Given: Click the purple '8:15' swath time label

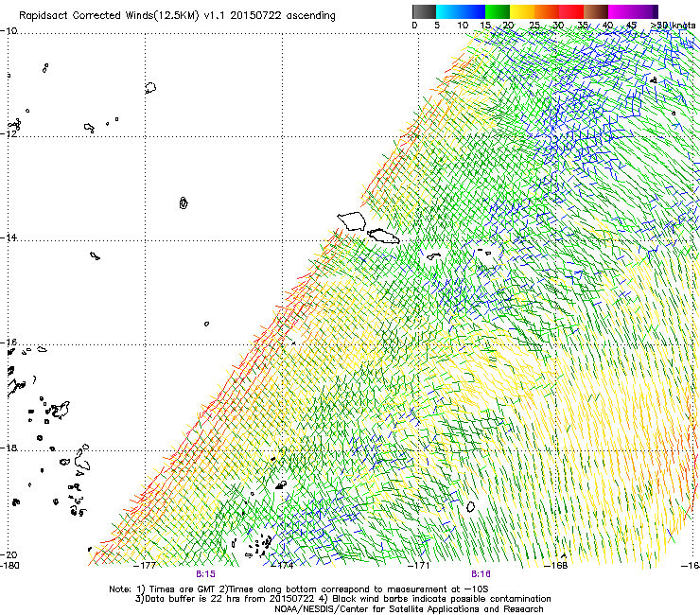Looking at the screenshot, I should (205, 574).
